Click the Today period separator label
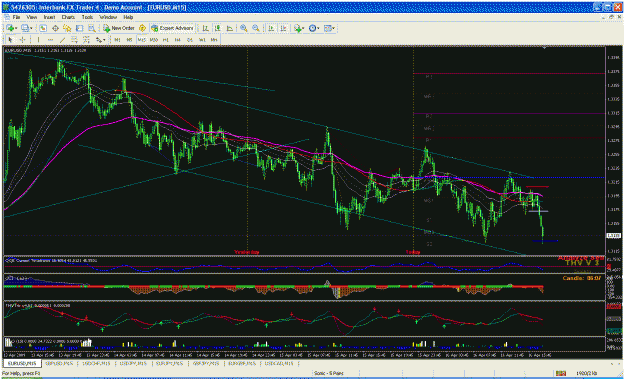The width and height of the screenshot is (625, 379). [413, 252]
